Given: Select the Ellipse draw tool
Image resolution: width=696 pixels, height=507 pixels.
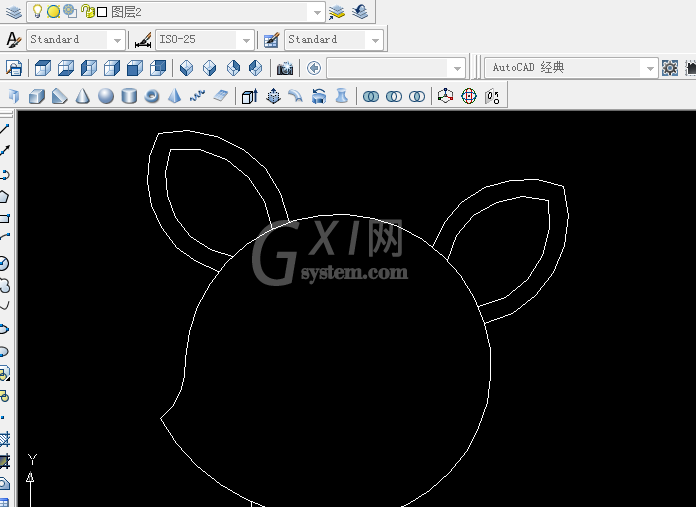Looking at the screenshot, I should tap(4, 329).
